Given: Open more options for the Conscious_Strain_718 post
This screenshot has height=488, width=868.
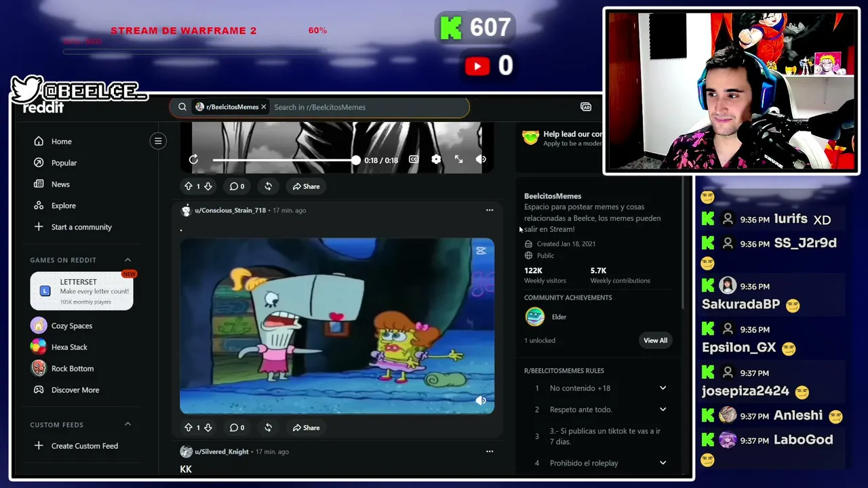Looking at the screenshot, I should pyautogui.click(x=490, y=210).
